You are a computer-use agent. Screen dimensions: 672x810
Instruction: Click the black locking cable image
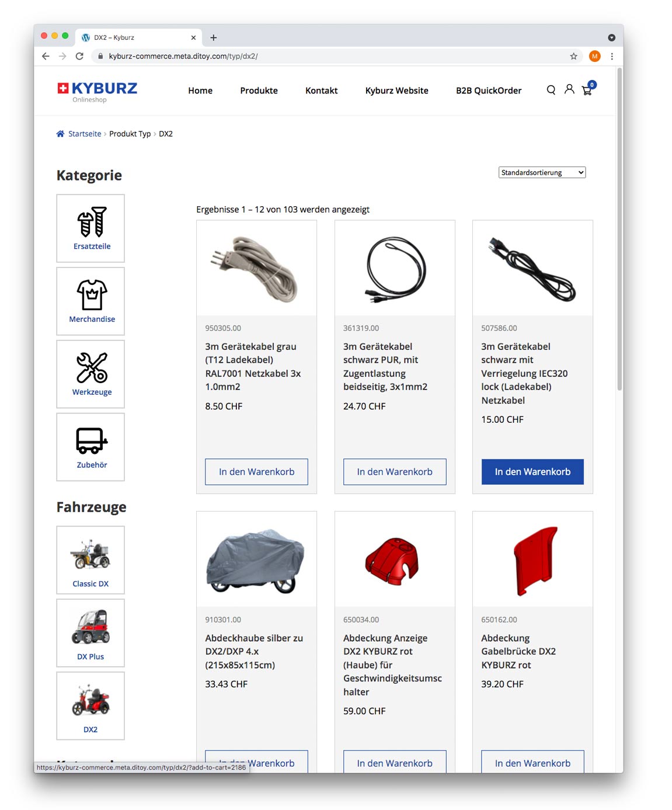[532, 268]
